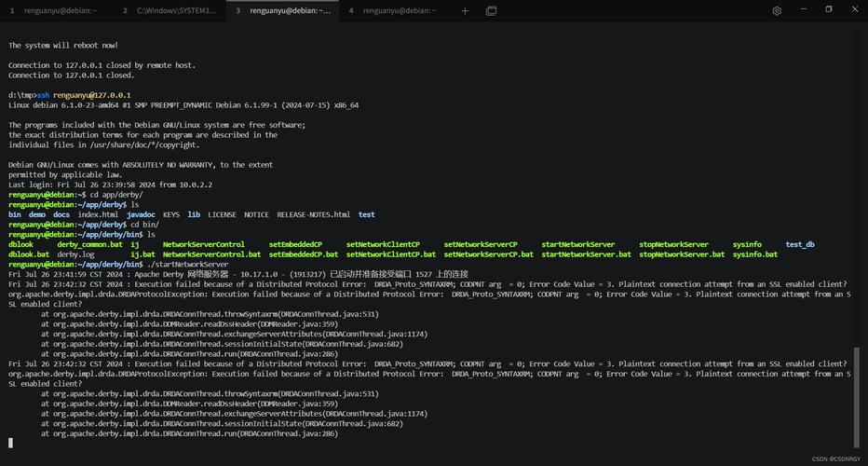This screenshot has width=868, height=466.
Task: Click the setEmbeddedCP.bat file name
Action: tap(303, 254)
